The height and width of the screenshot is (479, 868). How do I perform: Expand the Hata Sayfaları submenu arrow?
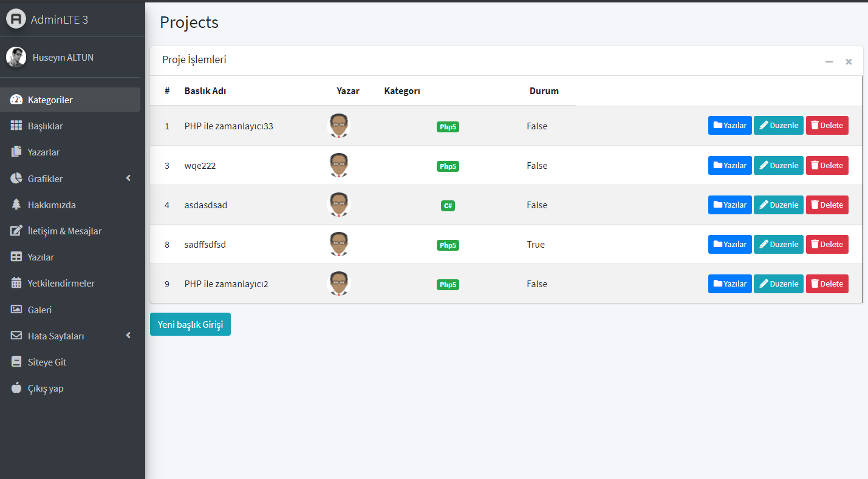pos(128,335)
